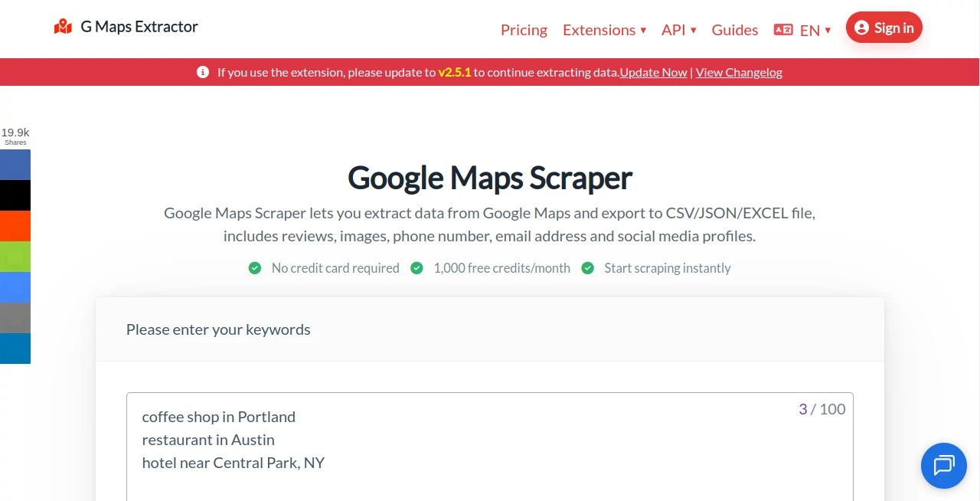Click the Sign in button

pyautogui.click(x=884, y=28)
